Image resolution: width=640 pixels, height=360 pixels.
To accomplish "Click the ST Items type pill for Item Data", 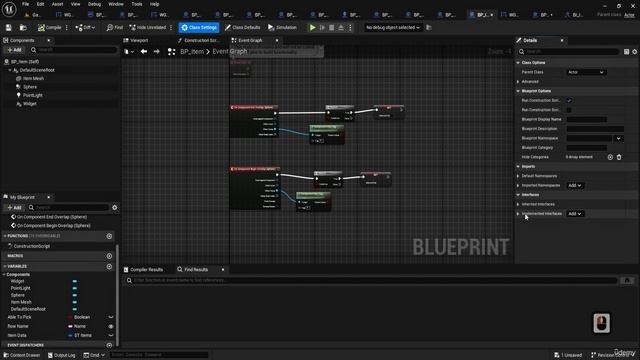I will pos(80,336).
